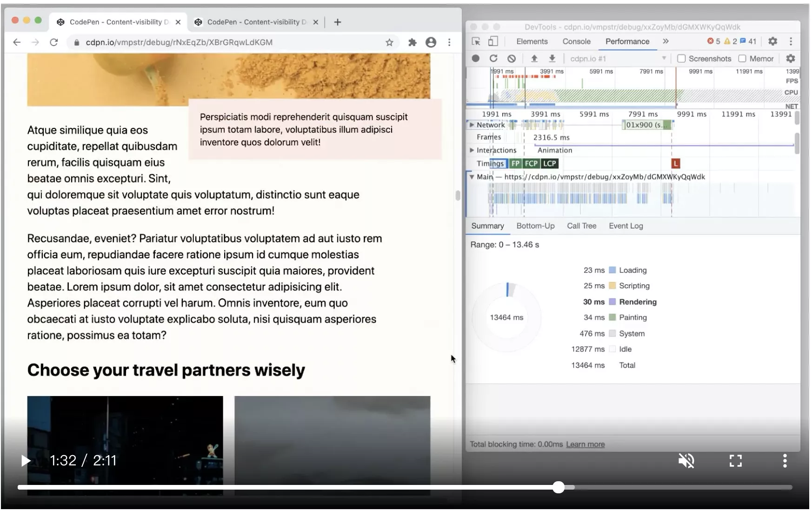This screenshot has width=812, height=511.
Task: Close the first CodePen tab
Action: (x=178, y=22)
